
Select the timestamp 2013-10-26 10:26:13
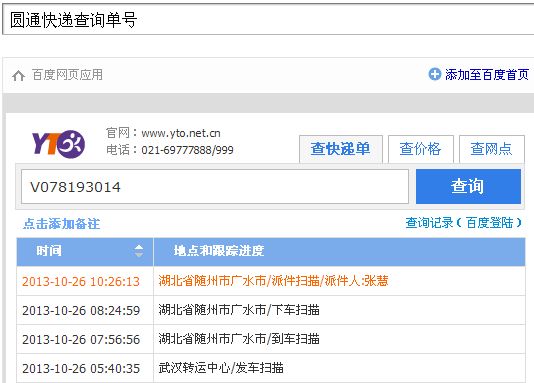click(81, 282)
